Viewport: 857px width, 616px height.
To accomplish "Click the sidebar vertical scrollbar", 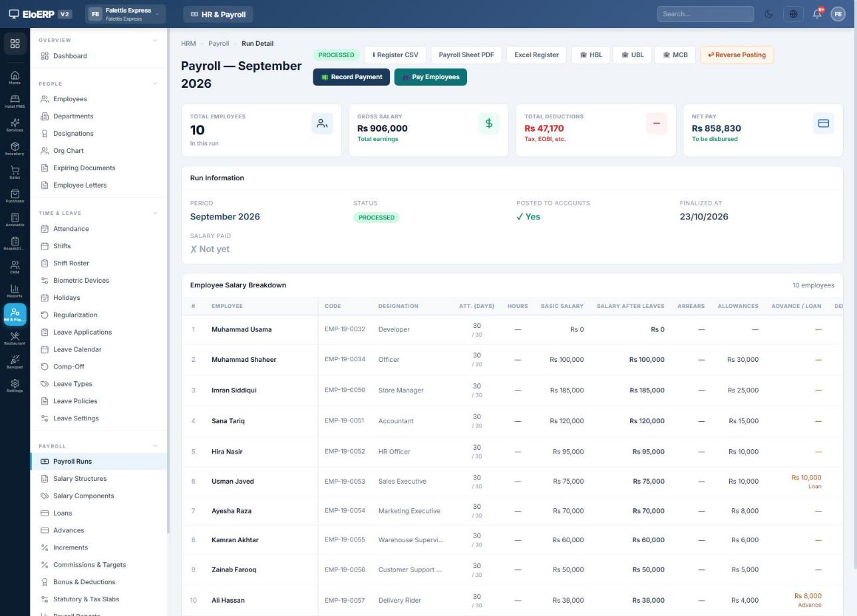I will [x=168, y=279].
